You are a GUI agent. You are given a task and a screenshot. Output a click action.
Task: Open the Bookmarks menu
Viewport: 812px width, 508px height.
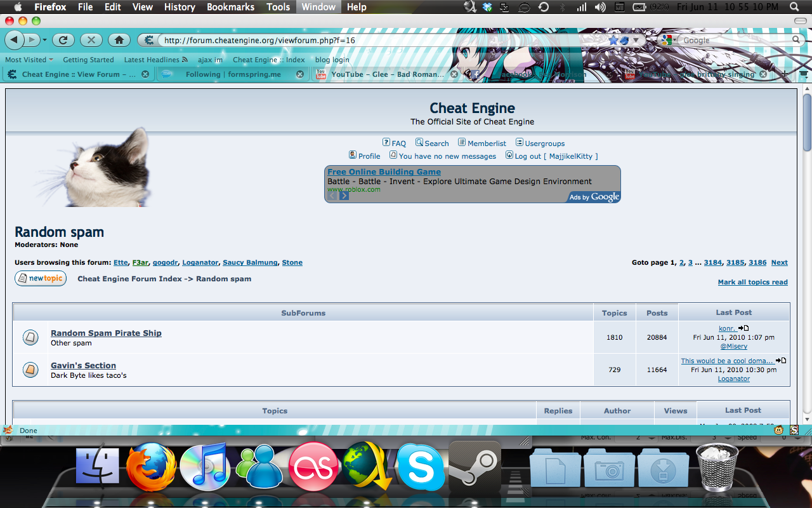click(x=230, y=7)
